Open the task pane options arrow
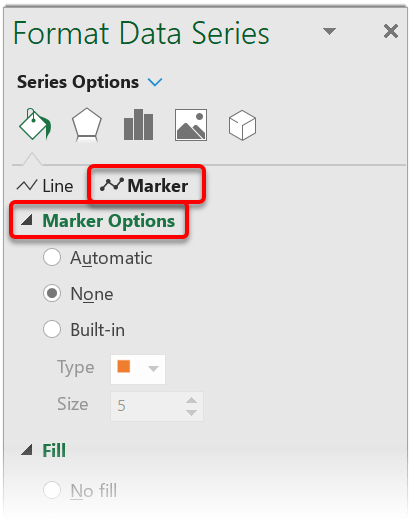The width and height of the screenshot is (412, 520). (x=329, y=31)
